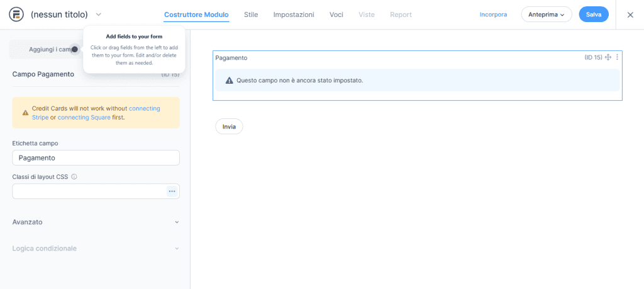Image resolution: width=644 pixels, height=289 pixels.
Task: Switch to the Stile tab
Action: click(251, 14)
